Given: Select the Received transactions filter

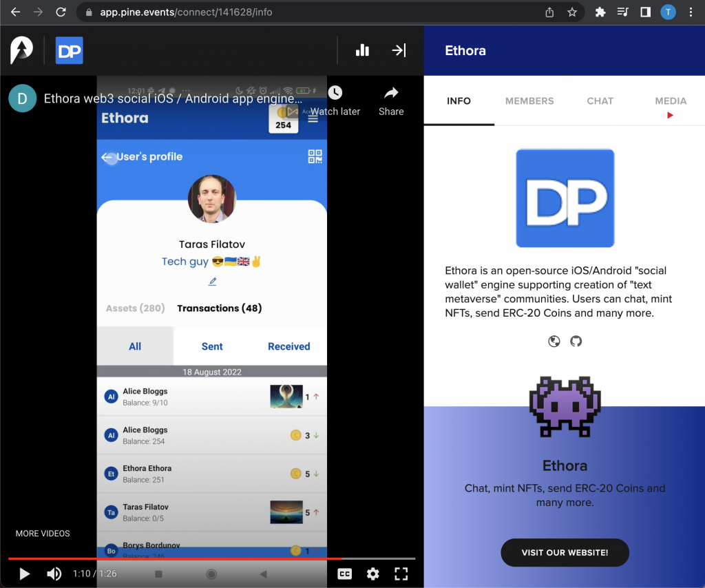Looking at the screenshot, I should point(288,346).
